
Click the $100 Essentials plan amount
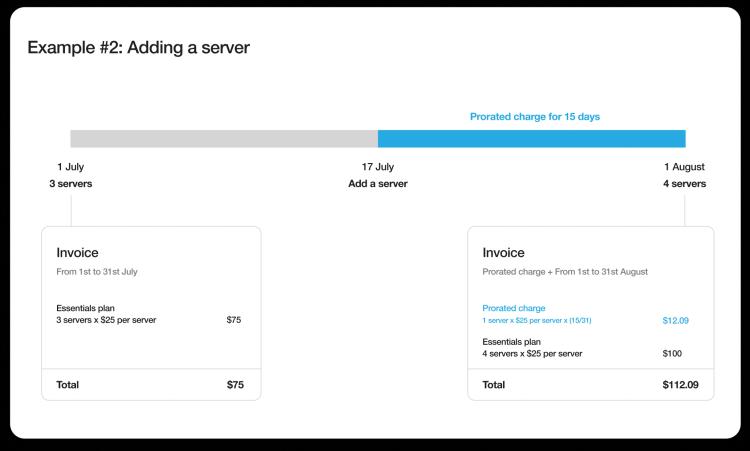[672, 353]
